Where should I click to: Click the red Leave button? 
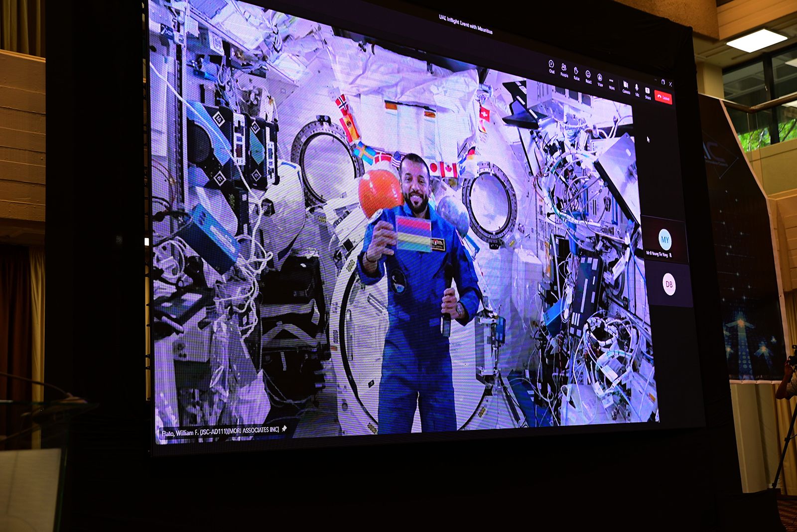click(x=664, y=97)
